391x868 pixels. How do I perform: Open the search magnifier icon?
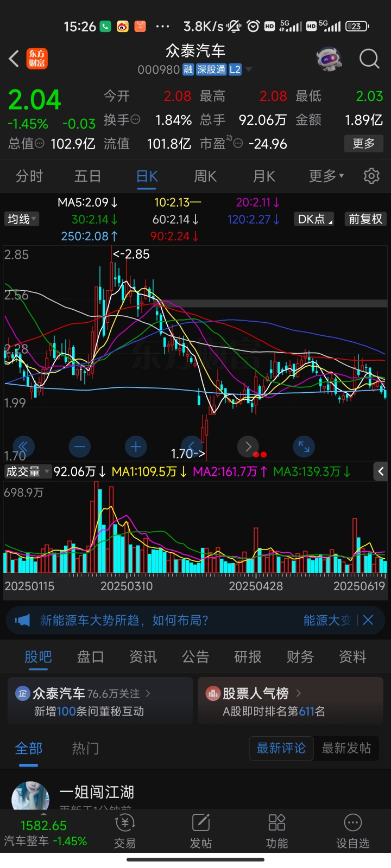[x=369, y=59]
